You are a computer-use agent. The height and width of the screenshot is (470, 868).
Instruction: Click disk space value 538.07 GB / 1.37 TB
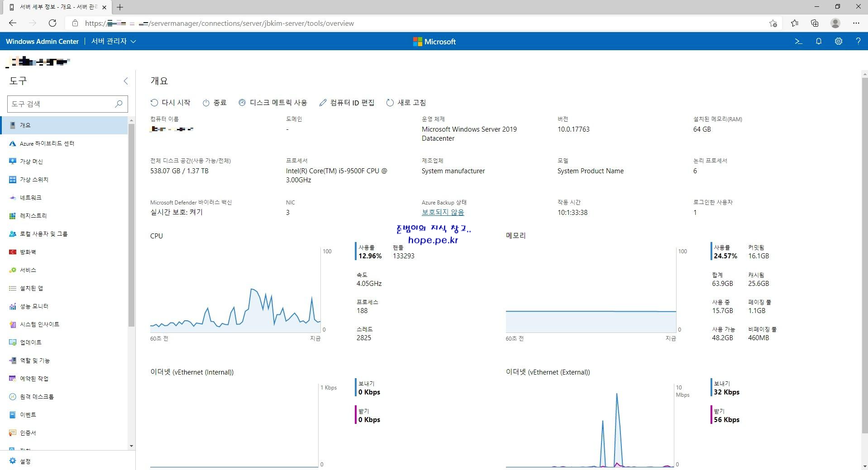click(179, 171)
